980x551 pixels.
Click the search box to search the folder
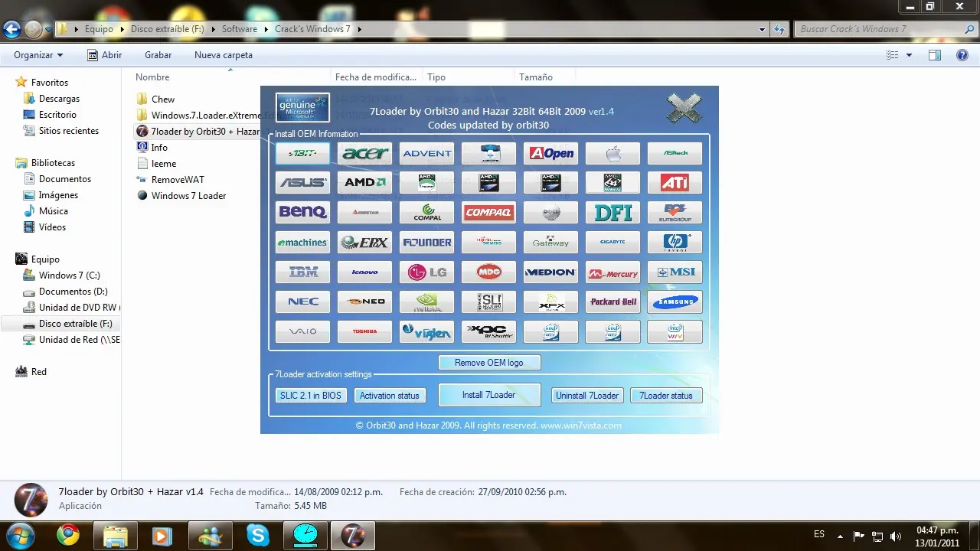pyautogui.click(x=880, y=28)
